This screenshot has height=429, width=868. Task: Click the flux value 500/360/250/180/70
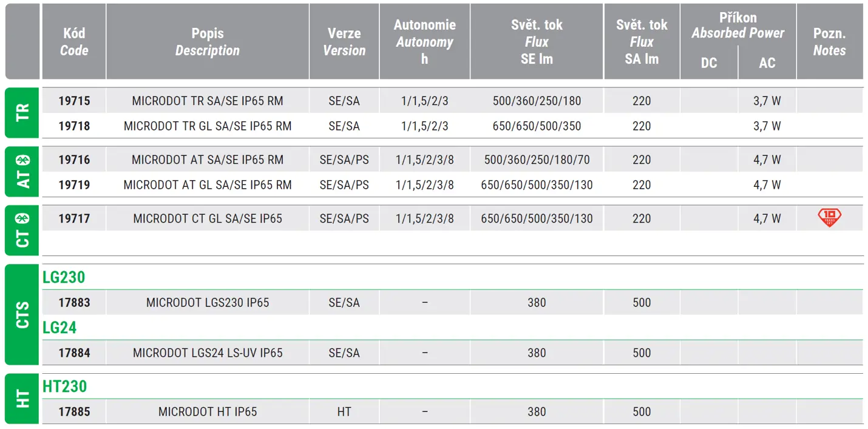point(537,160)
